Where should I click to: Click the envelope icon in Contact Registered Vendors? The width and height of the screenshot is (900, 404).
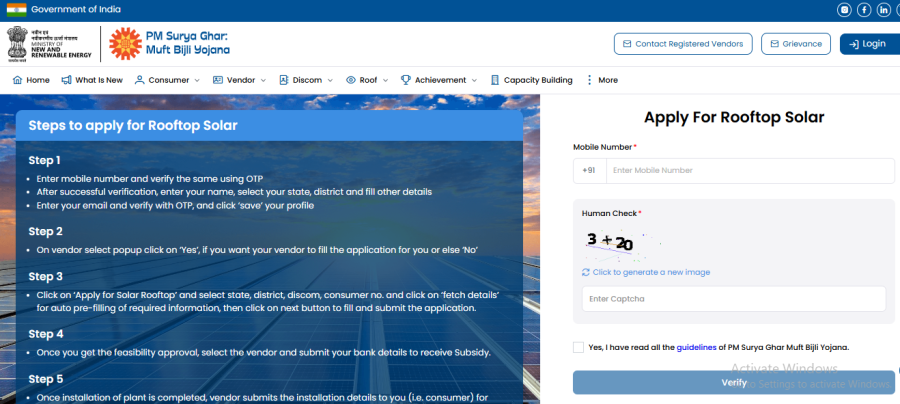point(627,44)
